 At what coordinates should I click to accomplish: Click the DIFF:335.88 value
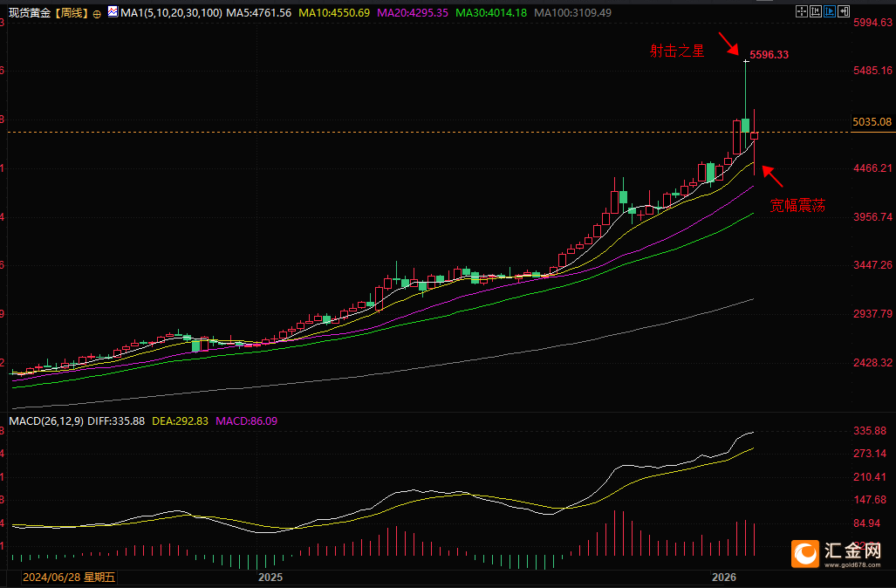116,421
